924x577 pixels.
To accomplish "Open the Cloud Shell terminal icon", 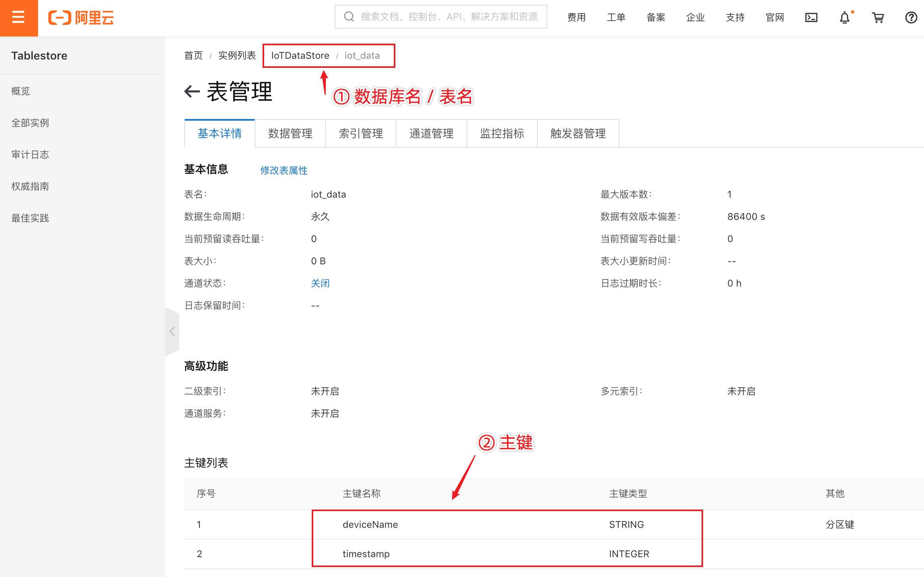I will point(811,17).
